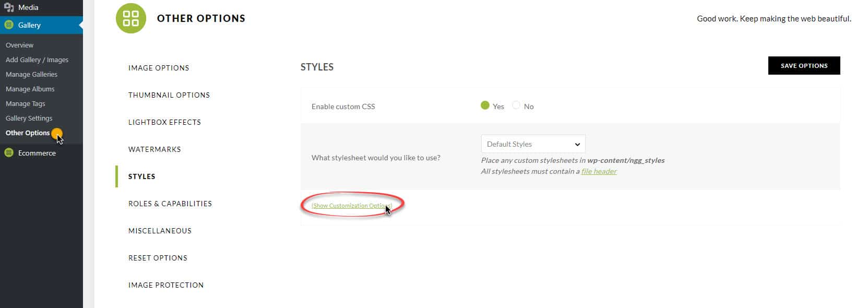Screen dimensions: 868x308
Task: Click Add Gallery / Images menu item
Action: pyautogui.click(x=37, y=60)
